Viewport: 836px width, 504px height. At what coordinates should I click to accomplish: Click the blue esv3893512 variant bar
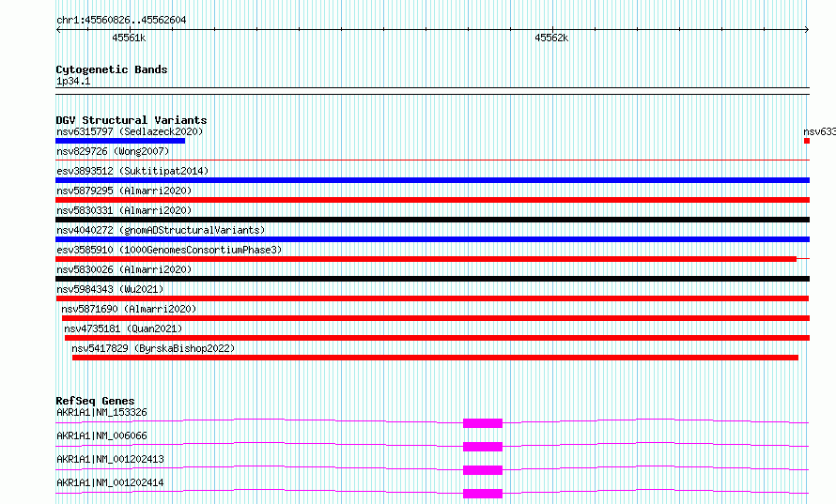click(432, 180)
